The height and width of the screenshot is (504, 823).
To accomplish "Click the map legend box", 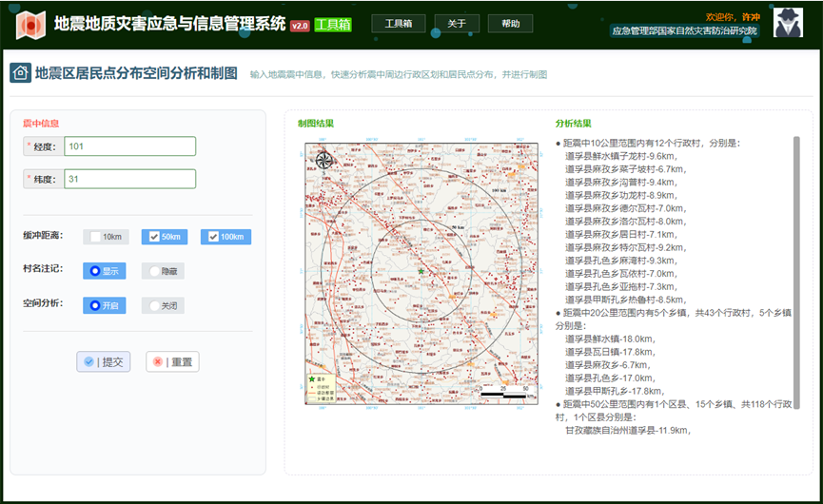I will click(x=321, y=389).
